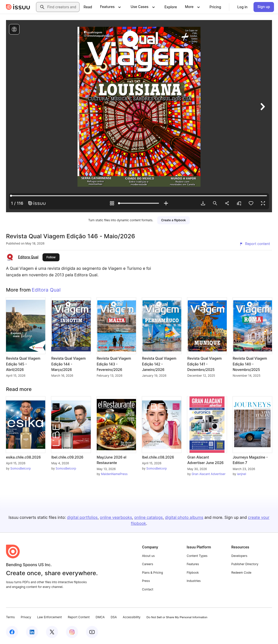Click the online yearbooks link
Viewport: 278px width, 644px height.
[x=116, y=517]
